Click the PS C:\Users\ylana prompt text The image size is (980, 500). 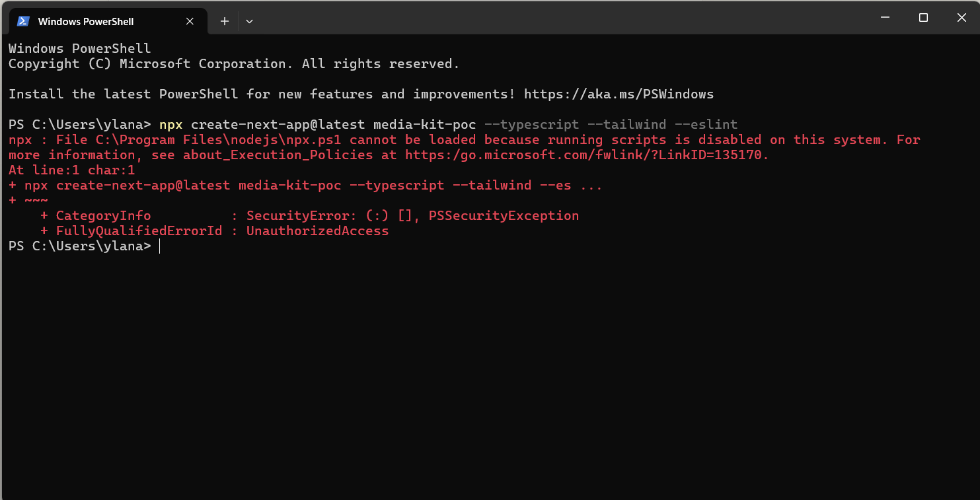(79, 246)
